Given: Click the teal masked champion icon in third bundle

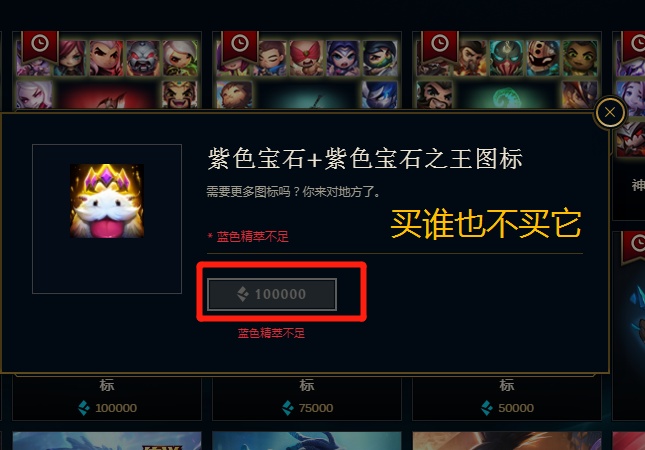Looking at the screenshot, I should [506, 58].
